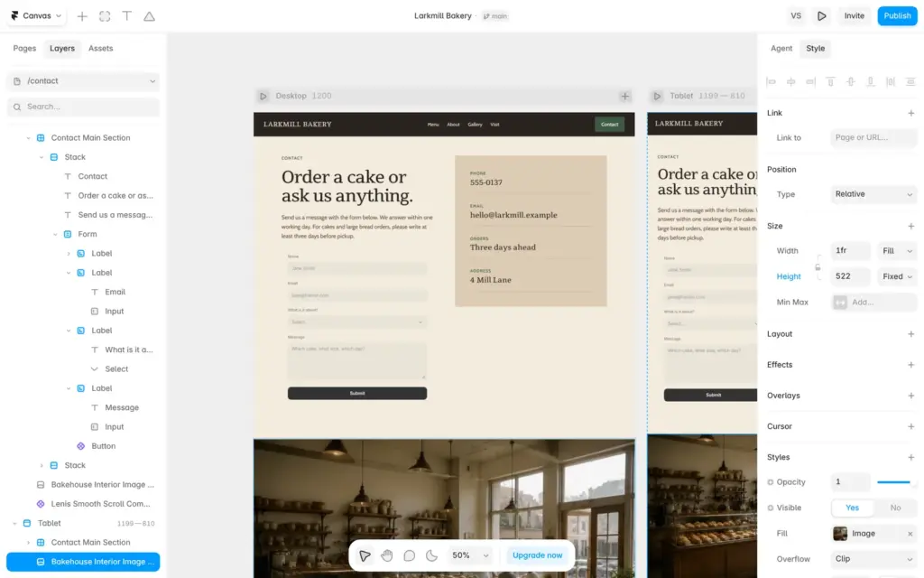Open the Height Fixed sizing dropdown

click(x=897, y=276)
